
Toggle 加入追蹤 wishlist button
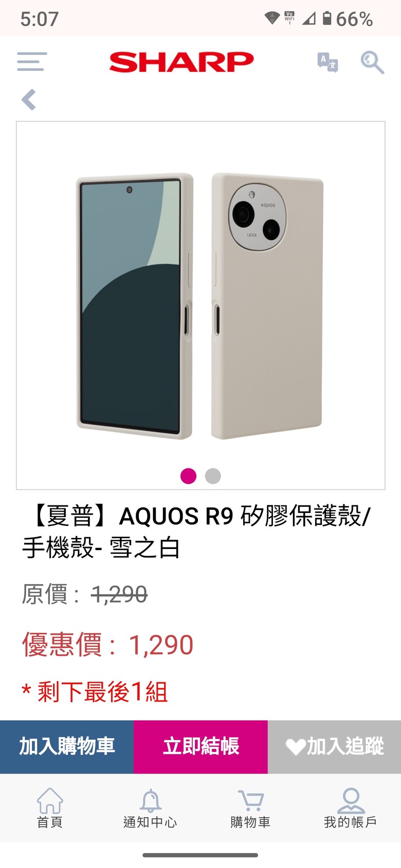point(334,747)
